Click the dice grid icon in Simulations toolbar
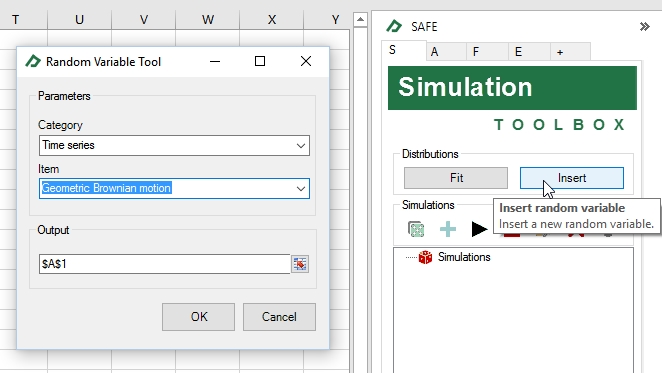 (416, 229)
